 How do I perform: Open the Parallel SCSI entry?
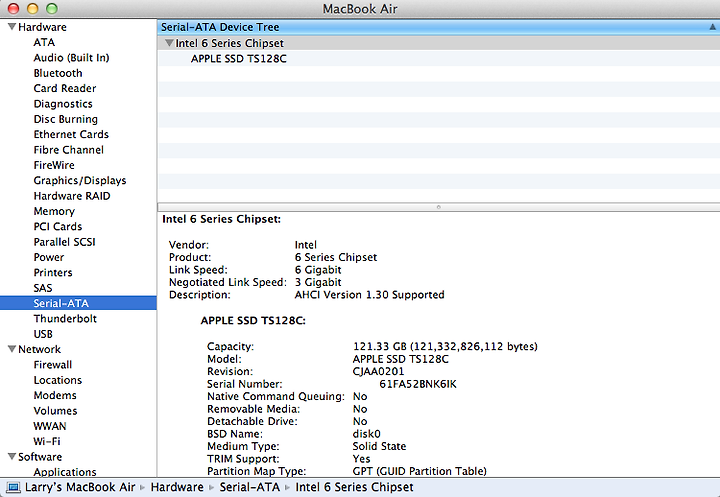coord(64,242)
